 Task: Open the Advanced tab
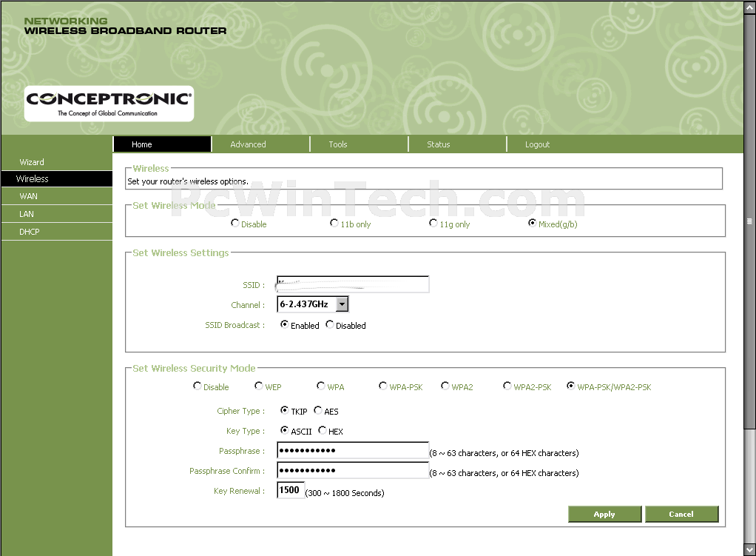[248, 144]
